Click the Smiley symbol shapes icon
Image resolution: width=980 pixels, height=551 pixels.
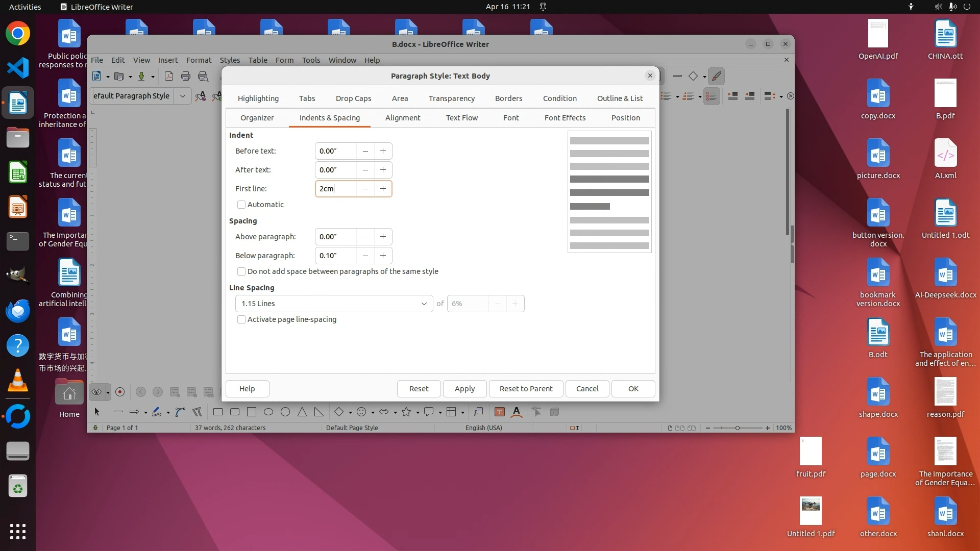point(362,412)
